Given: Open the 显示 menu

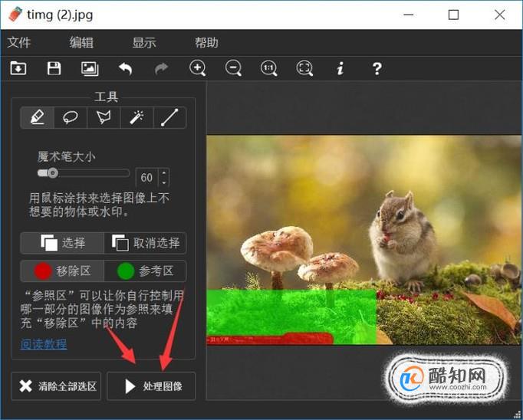Looking at the screenshot, I should (x=144, y=43).
